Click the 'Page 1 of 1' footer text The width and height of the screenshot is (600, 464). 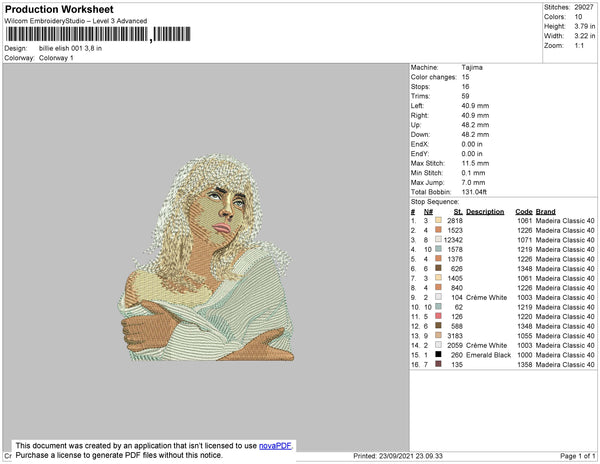tap(578, 456)
